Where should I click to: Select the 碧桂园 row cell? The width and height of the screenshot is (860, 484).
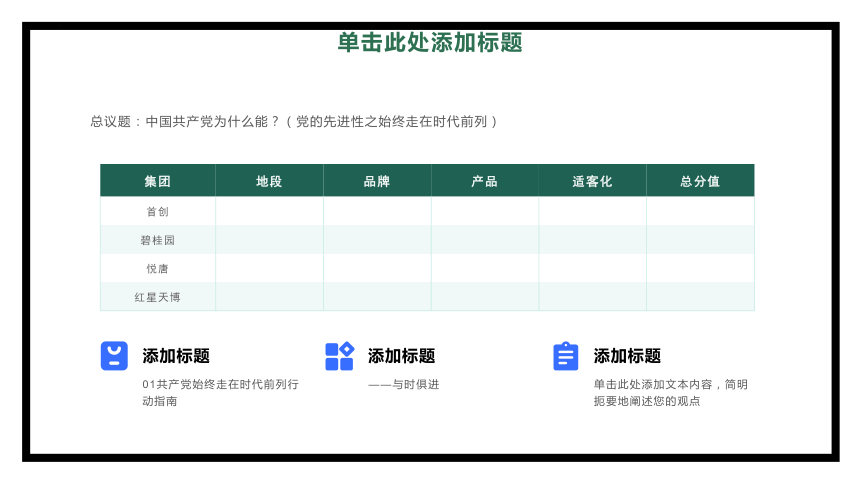tap(158, 240)
